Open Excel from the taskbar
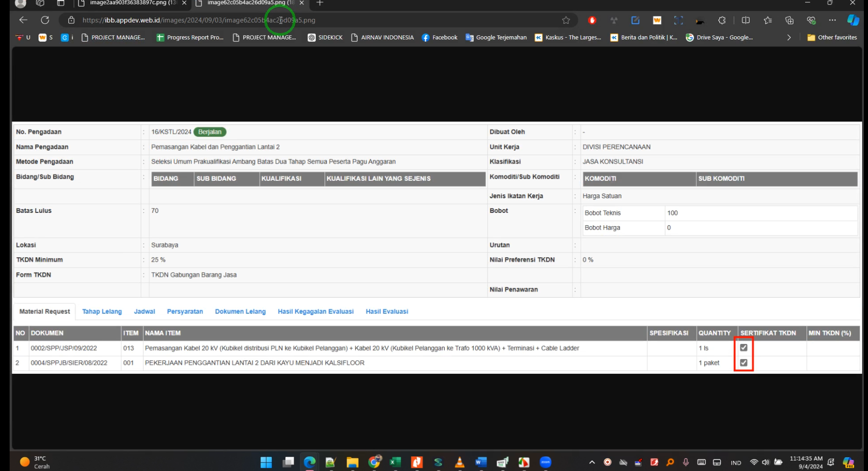 (395, 462)
